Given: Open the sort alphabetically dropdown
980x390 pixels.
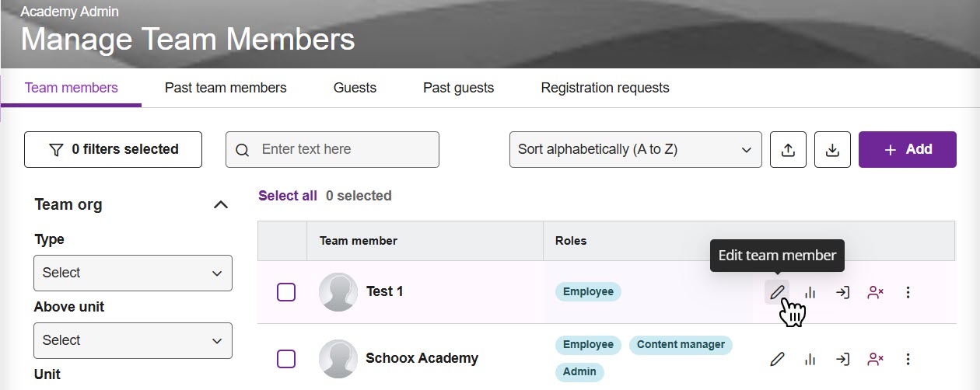Looking at the screenshot, I should coord(635,149).
